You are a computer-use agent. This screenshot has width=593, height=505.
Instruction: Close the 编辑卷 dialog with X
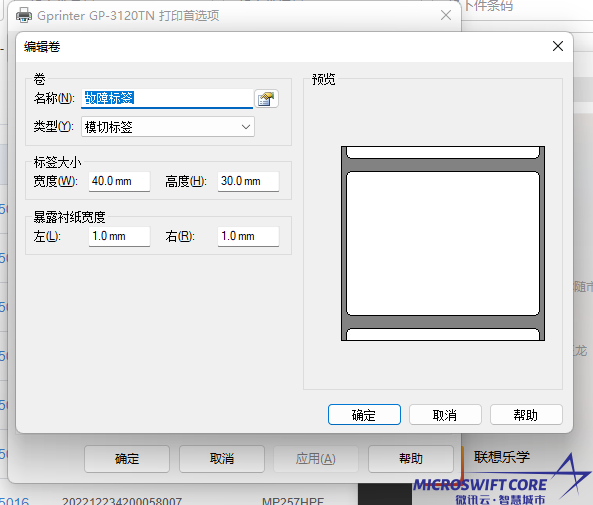(x=558, y=46)
